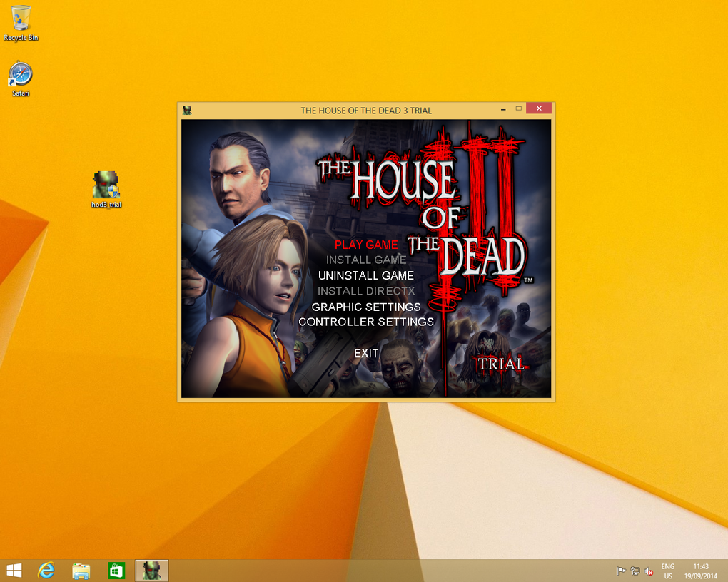Screen dimensions: 728x582
Task: Click the muted volume tray icon
Action: (x=649, y=571)
